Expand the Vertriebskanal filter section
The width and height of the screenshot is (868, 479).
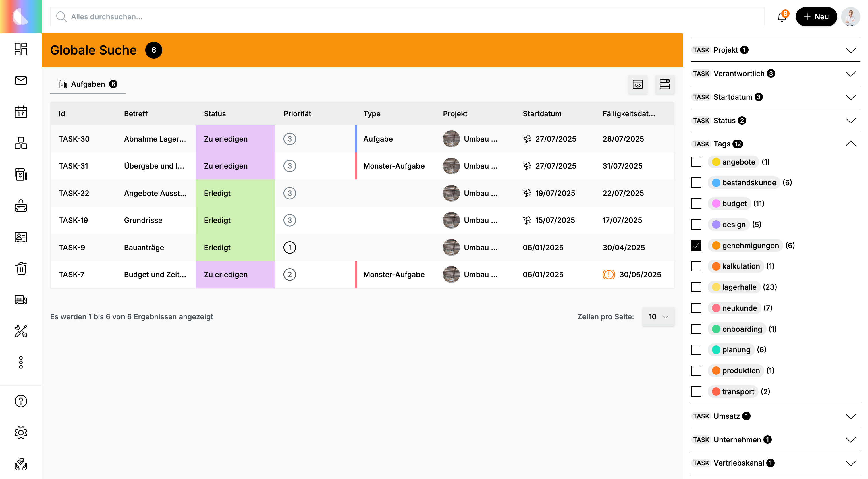[775, 463]
